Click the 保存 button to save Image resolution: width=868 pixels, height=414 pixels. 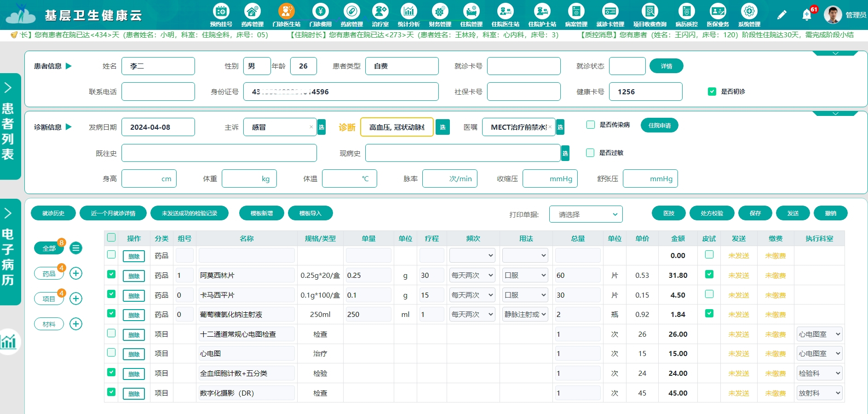pos(755,213)
